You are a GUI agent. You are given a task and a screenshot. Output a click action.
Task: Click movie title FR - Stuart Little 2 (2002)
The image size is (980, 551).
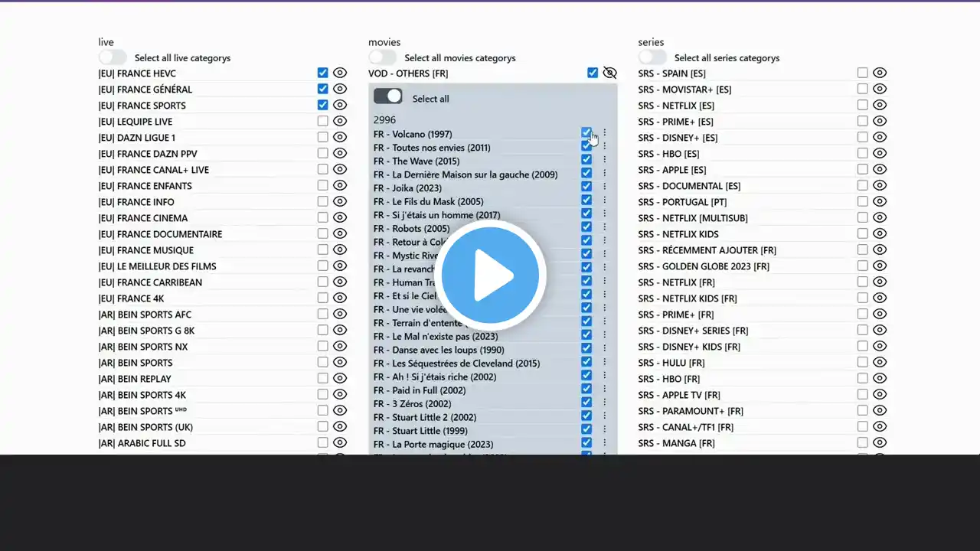pos(425,417)
